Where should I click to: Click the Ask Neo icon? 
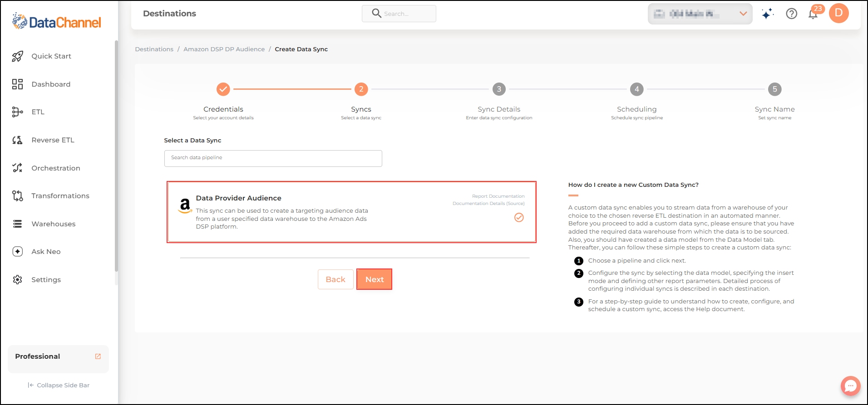coord(17,252)
